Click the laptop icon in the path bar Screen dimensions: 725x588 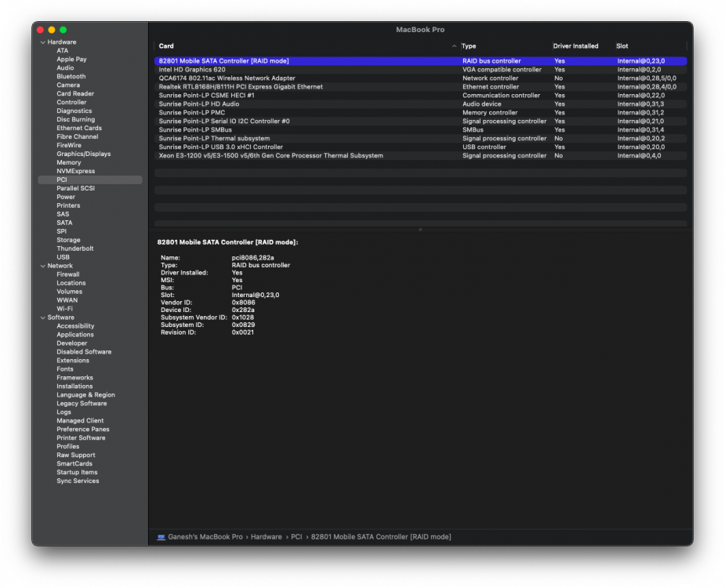click(161, 537)
